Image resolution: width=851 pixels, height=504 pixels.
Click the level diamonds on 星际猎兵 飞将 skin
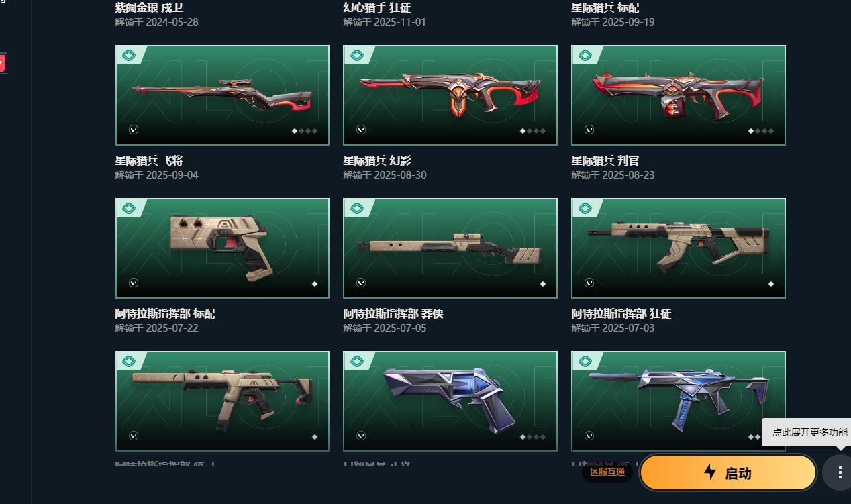(305, 131)
